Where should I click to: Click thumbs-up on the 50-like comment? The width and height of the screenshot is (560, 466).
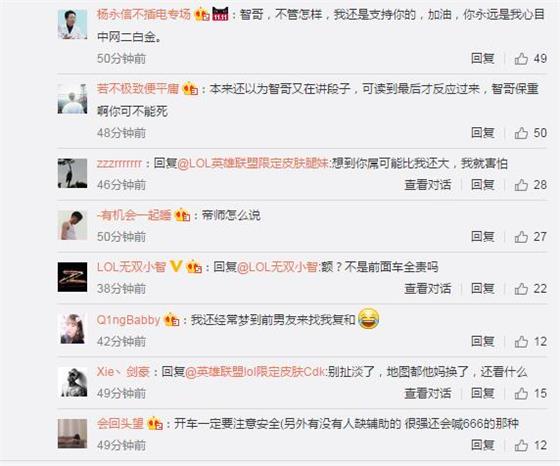(x=521, y=133)
